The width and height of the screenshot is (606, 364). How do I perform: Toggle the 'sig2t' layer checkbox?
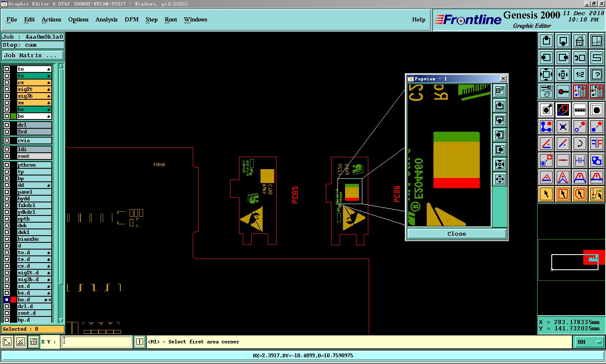coord(7,89)
